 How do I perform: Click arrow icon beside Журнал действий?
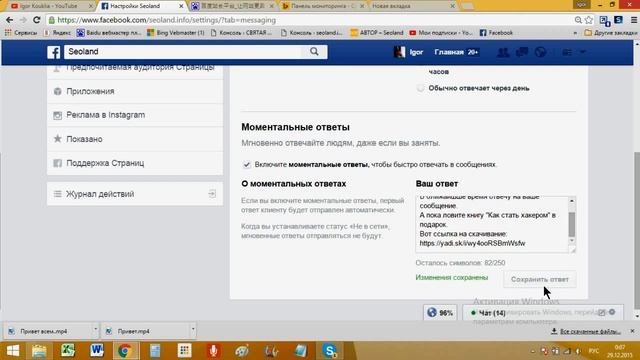212,194
